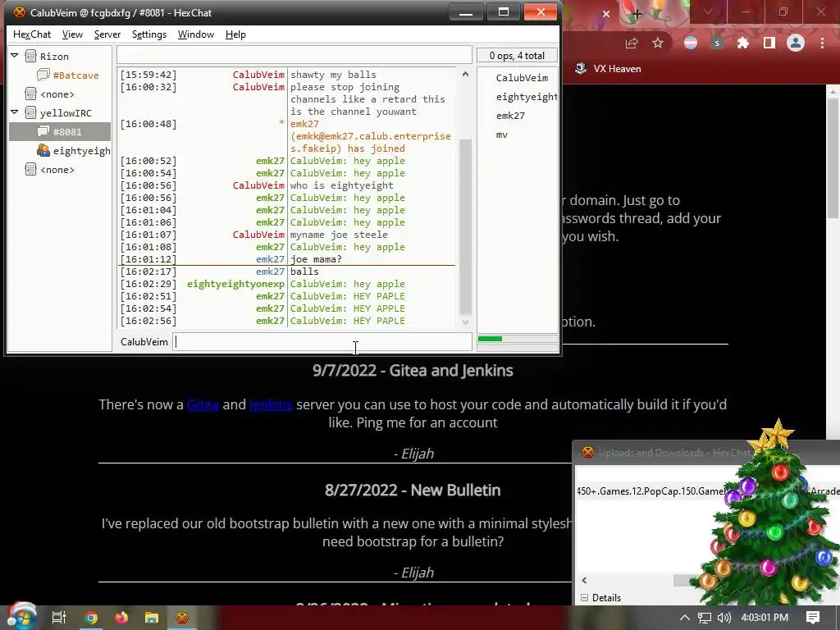The width and height of the screenshot is (840, 630).
Task: Open the Help menu
Action: (x=235, y=34)
